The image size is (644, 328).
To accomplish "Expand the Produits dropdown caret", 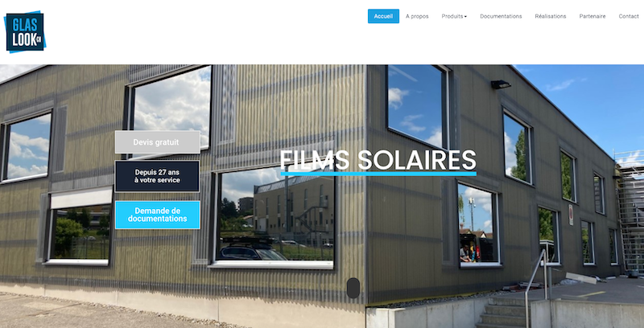I will [465, 17].
